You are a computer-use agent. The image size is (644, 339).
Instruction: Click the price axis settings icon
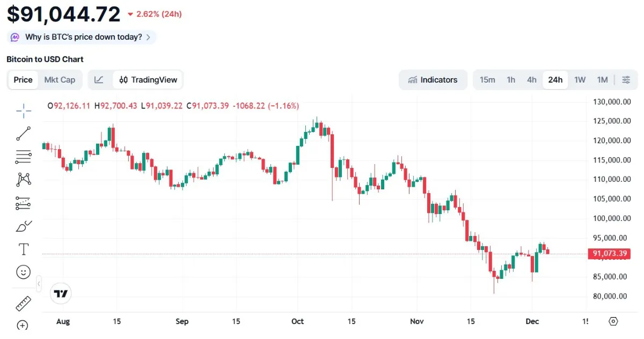click(x=613, y=321)
